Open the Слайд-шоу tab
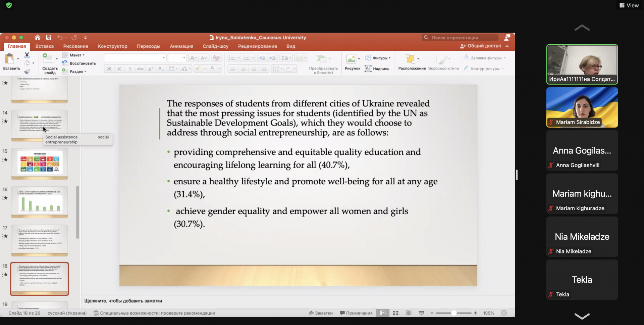The width and height of the screenshot is (644, 325). (x=215, y=46)
